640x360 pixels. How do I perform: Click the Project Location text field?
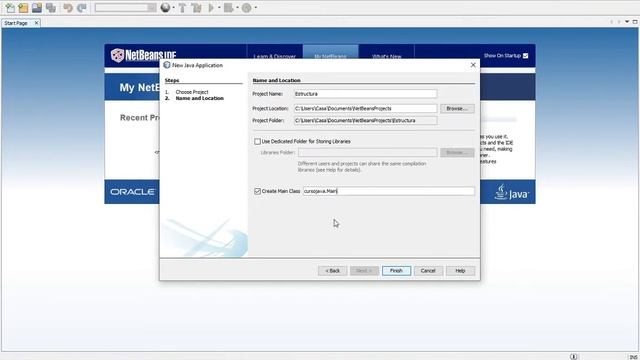pyautogui.click(x=365, y=109)
